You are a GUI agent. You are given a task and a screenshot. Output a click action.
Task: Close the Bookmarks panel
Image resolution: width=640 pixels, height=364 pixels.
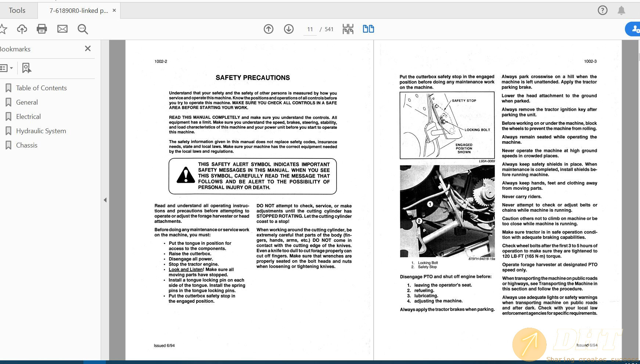pos(88,48)
